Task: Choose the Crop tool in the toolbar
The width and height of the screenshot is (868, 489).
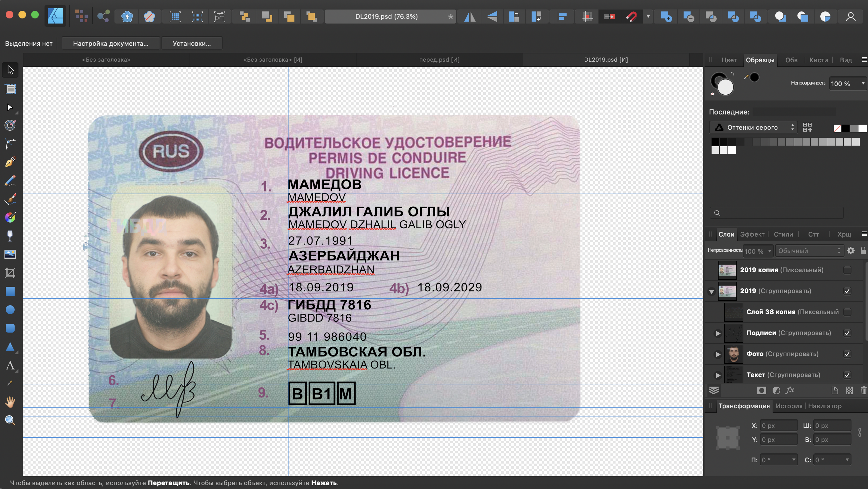Action: (x=10, y=273)
